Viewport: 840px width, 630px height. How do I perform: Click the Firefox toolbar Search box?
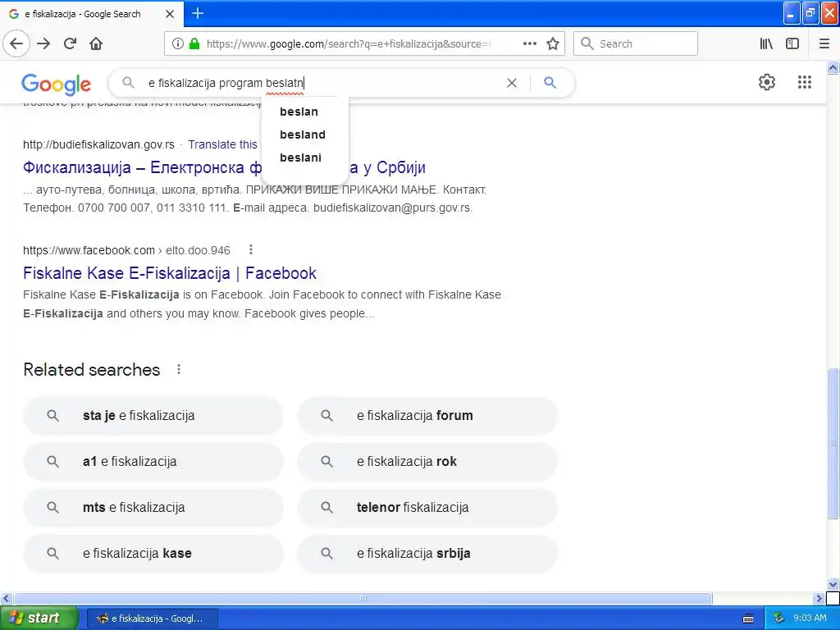636,43
